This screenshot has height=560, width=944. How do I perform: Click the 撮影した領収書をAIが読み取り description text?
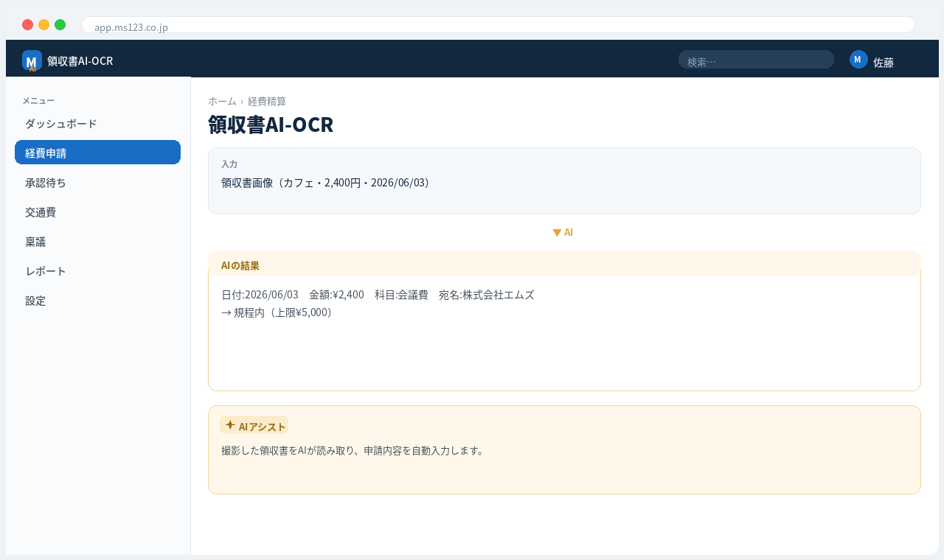353,450
